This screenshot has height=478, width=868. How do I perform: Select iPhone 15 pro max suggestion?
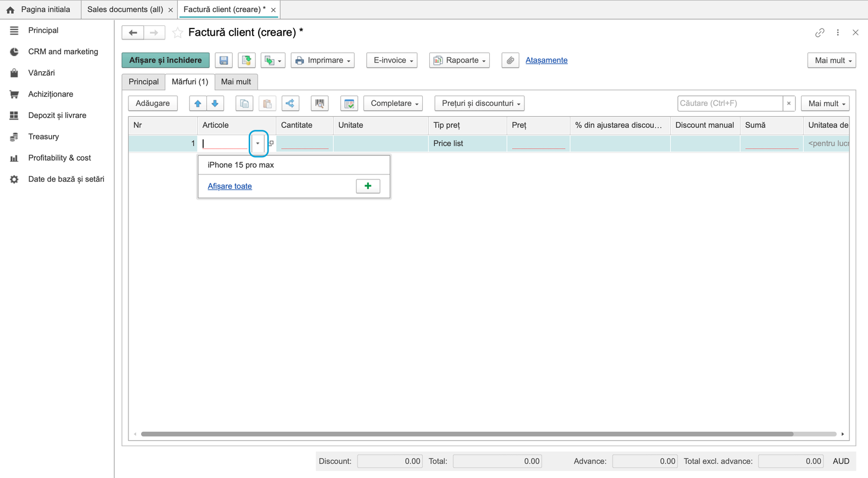(294, 165)
